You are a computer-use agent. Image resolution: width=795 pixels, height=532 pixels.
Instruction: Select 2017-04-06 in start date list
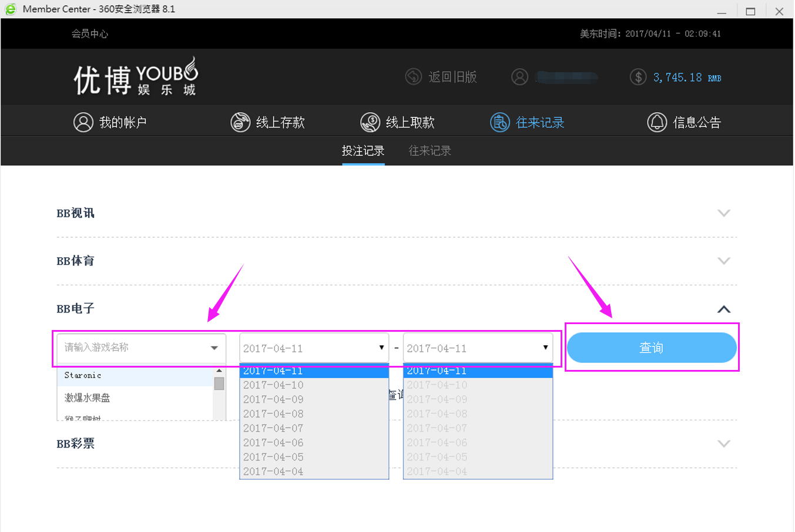coord(314,443)
